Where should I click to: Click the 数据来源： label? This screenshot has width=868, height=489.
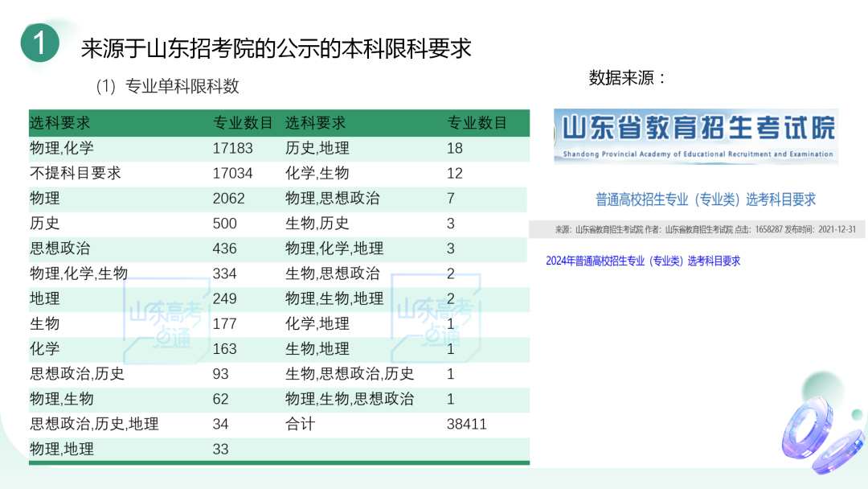[628, 78]
